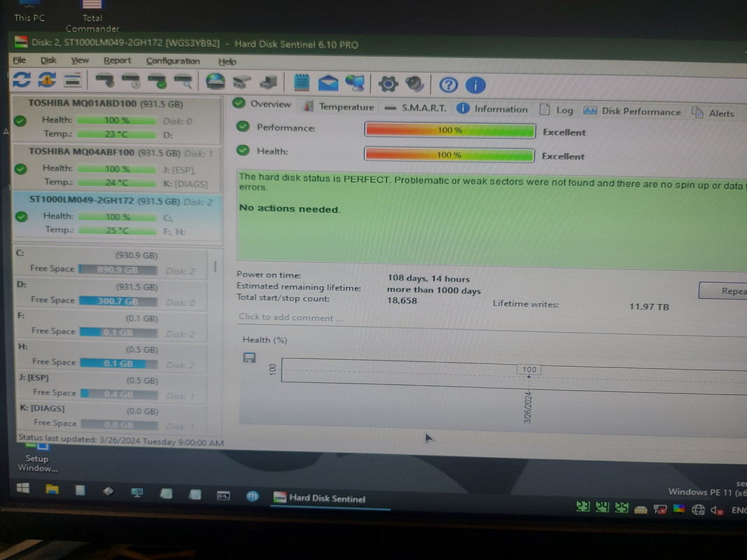Switch to the Temperature tab
This screenshot has width=747, height=560.
click(339, 106)
